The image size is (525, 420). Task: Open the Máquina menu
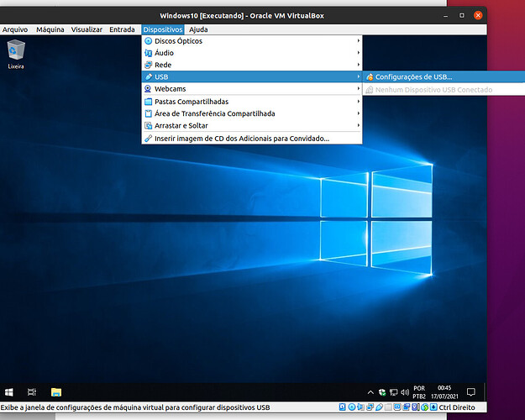[50, 29]
